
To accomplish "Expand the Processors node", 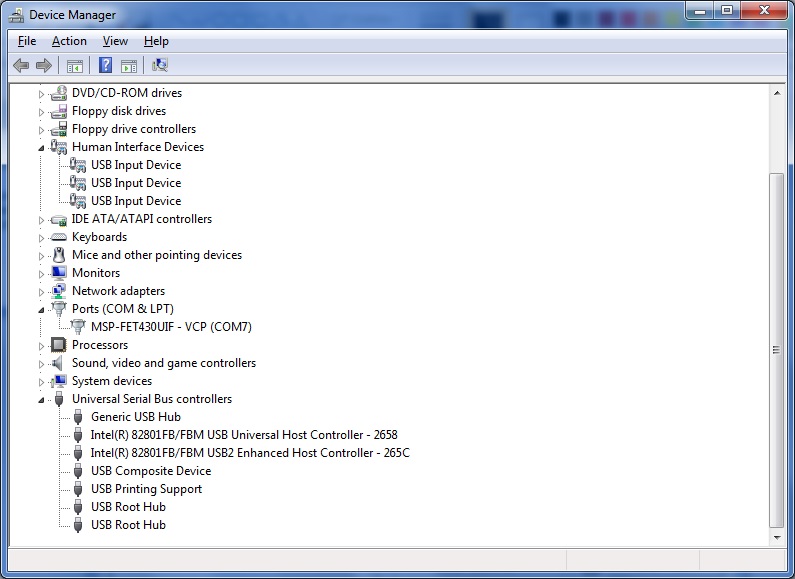I will [42, 346].
